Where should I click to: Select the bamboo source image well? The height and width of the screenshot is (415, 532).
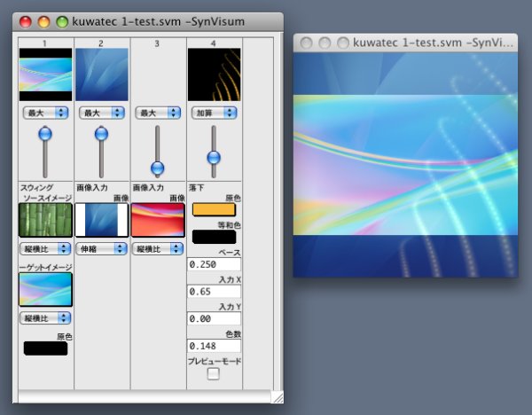45,220
